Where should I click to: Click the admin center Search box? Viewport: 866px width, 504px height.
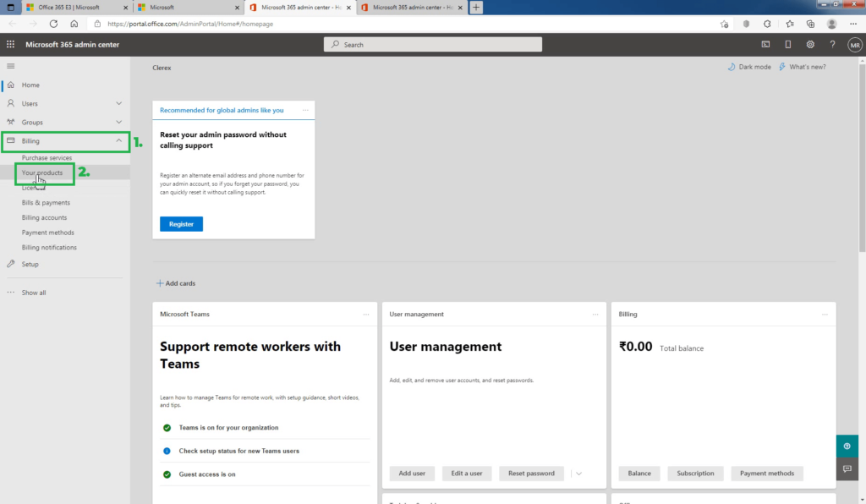click(x=433, y=45)
